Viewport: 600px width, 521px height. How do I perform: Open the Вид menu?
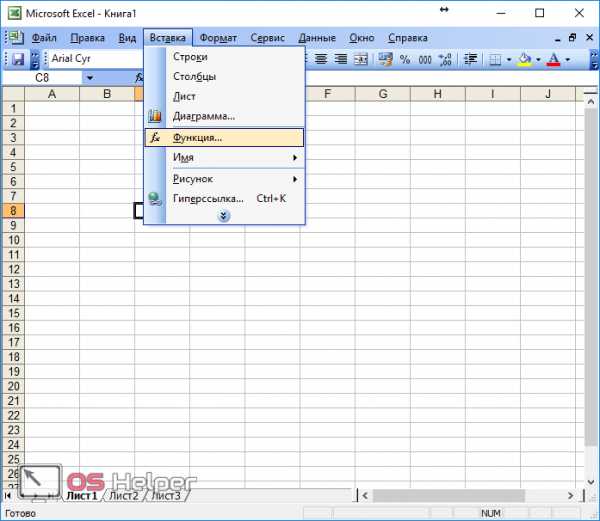click(x=127, y=38)
